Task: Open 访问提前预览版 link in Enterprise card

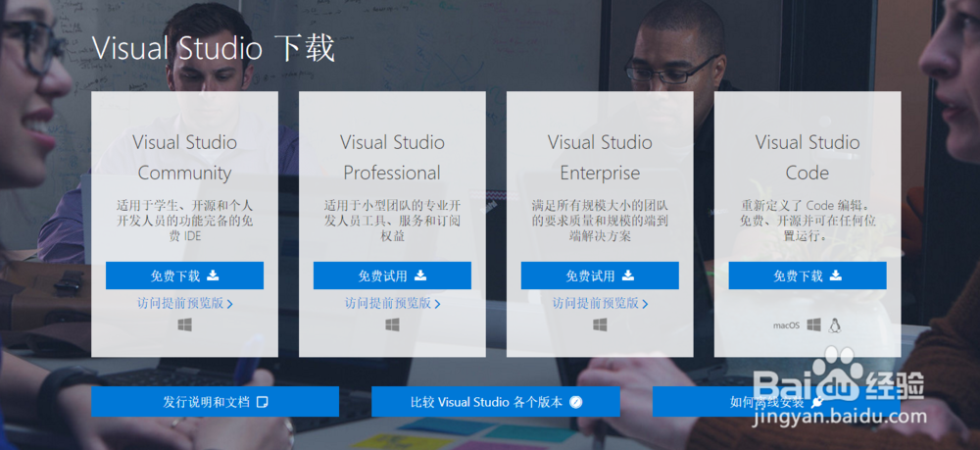Action: pyautogui.click(x=600, y=304)
